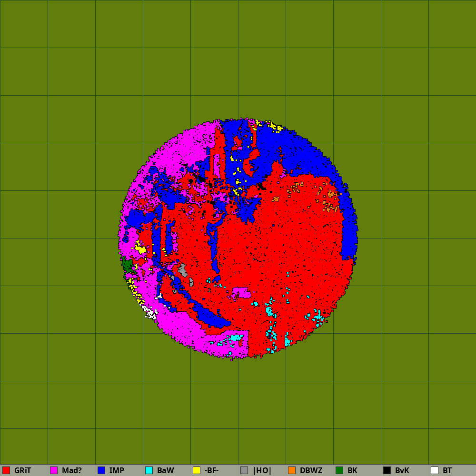Click the green BK legend swatch

339,470
